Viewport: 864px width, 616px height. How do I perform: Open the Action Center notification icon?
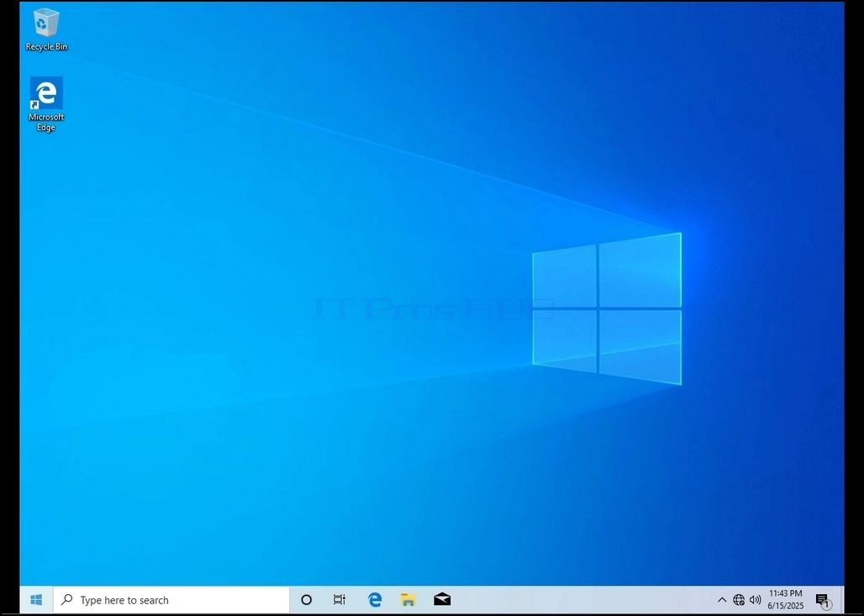coord(823,600)
